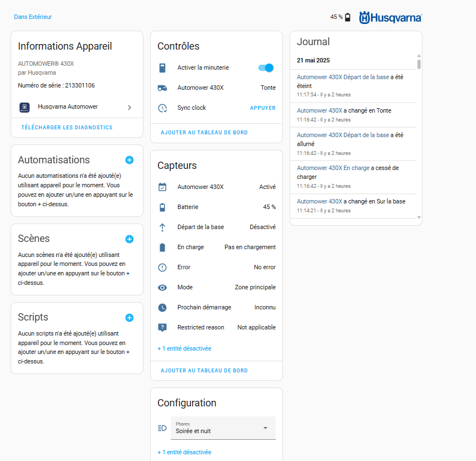The height and width of the screenshot is (461, 476).
Task: Click the Zone principale mode value
Action: point(256,287)
